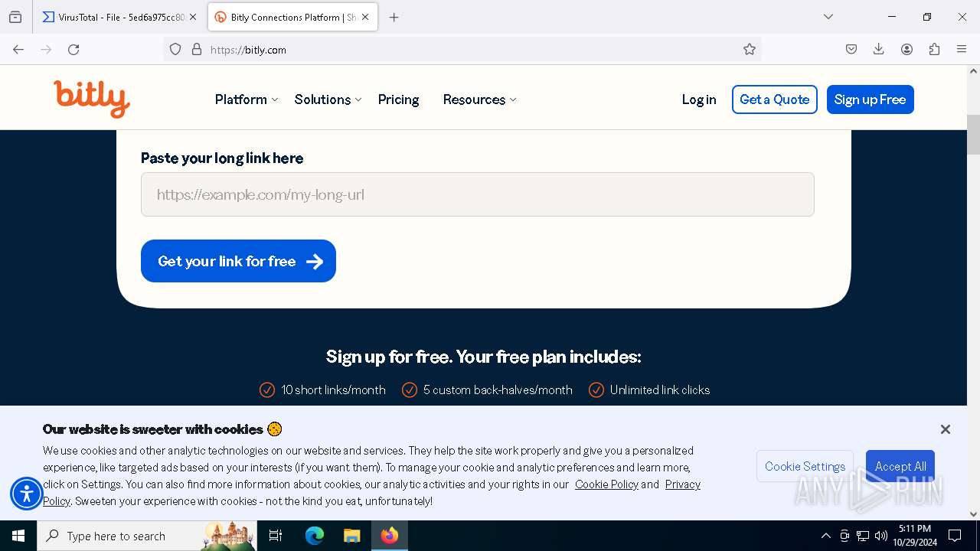980x551 pixels.
Task: Open the network status tray icon
Action: click(x=863, y=536)
